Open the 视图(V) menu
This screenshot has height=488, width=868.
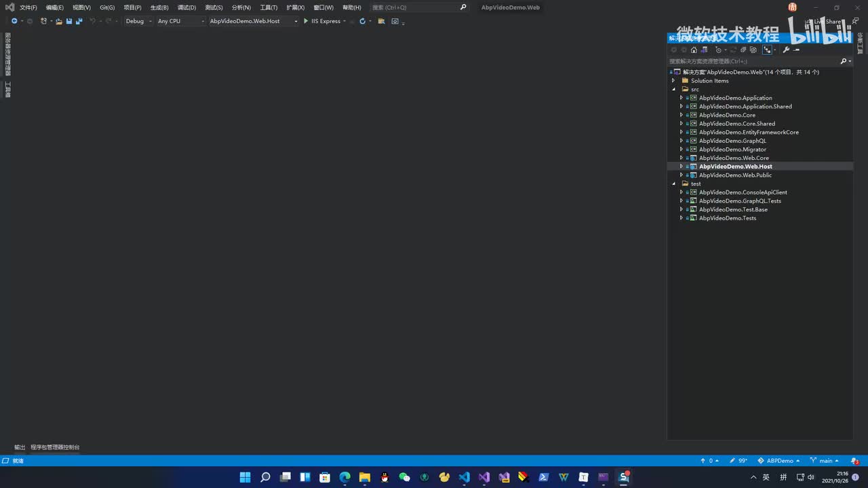coord(81,7)
